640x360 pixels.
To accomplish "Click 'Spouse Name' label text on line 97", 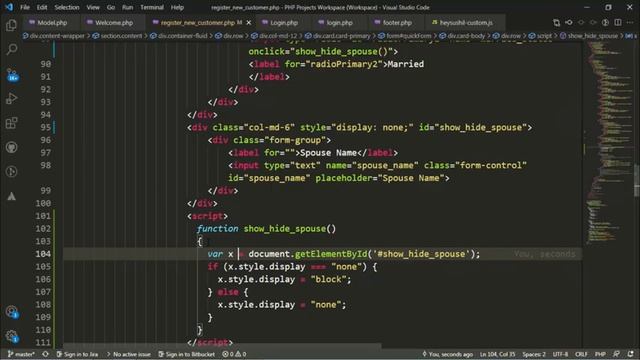I will tap(329, 153).
